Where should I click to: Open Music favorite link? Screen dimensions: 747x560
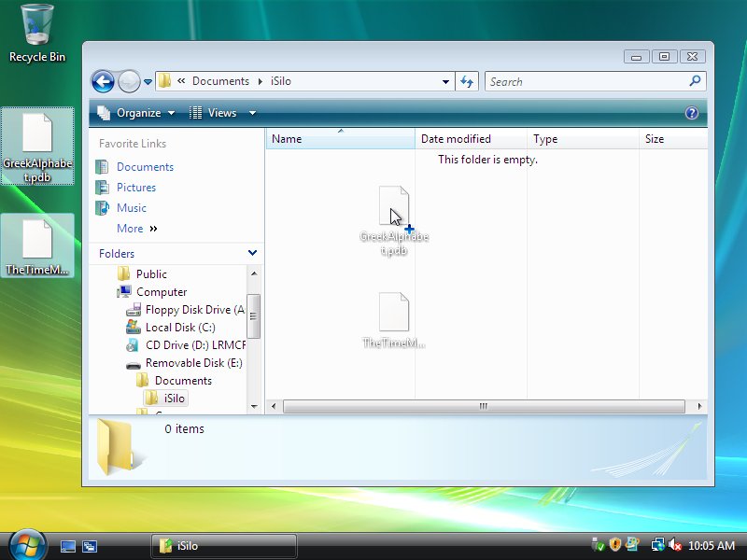(132, 208)
